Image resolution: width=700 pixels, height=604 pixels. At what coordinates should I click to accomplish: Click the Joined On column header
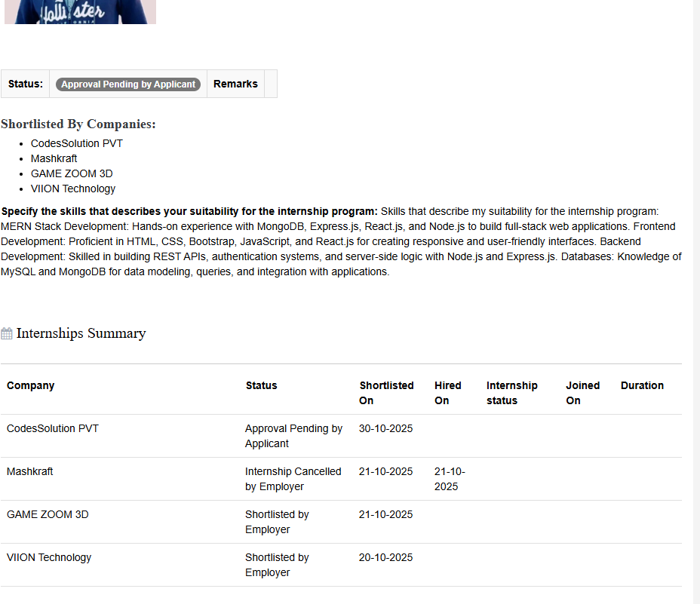tap(582, 393)
